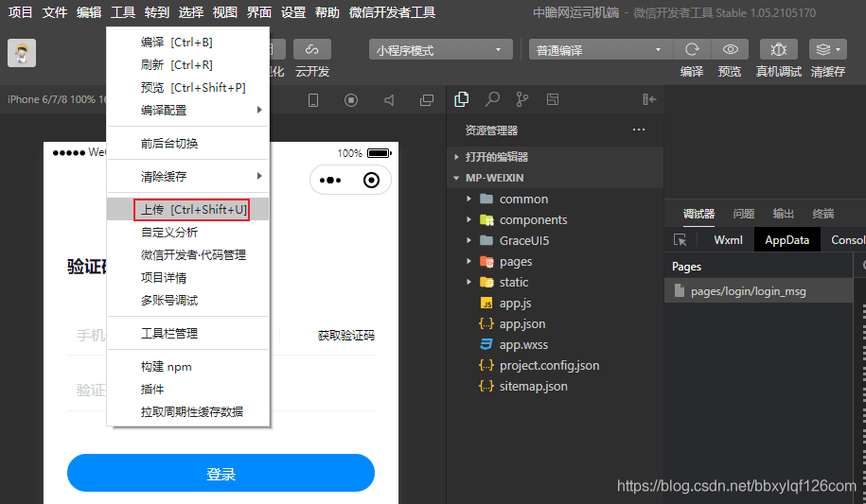The height and width of the screenshot is (504, 866).
Task: Switch to the Wxml tab
Action: tap(728, 240)
